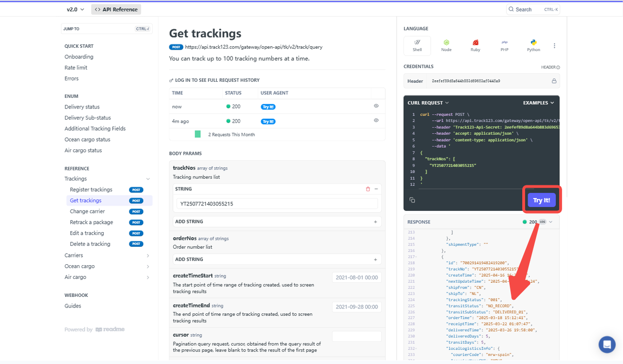Open the v2.0 version dropdown

[x=75, y=9]
